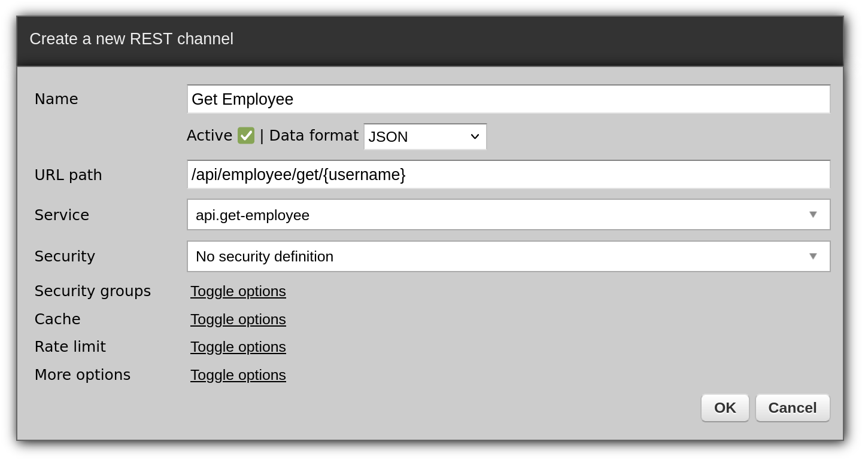868x466 pixels.
Task: Open the Data format JSON dropdown
Action: [x=425, y=137]
